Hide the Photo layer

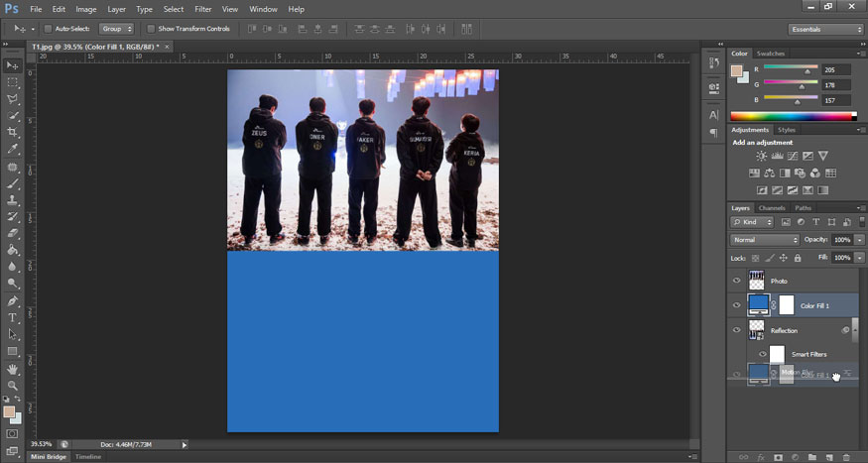tap(736, 281)
